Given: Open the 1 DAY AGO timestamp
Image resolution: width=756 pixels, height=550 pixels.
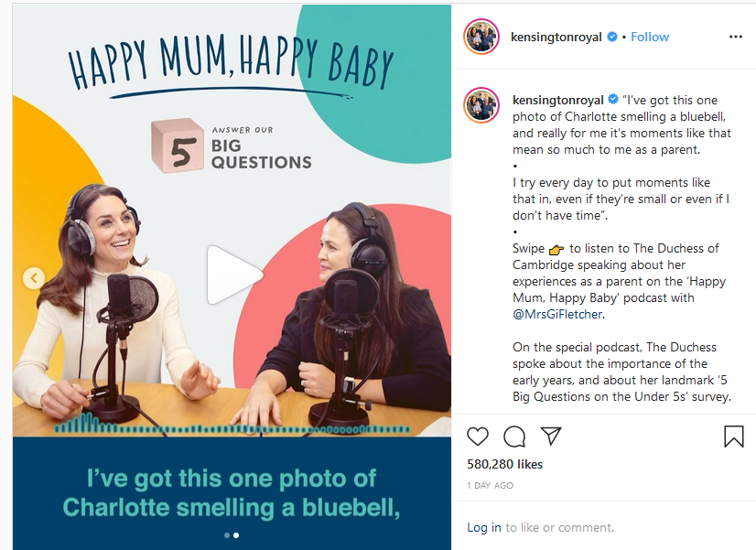Looking at the screenshot, I should pyautogui.click(x=490, y=485).
